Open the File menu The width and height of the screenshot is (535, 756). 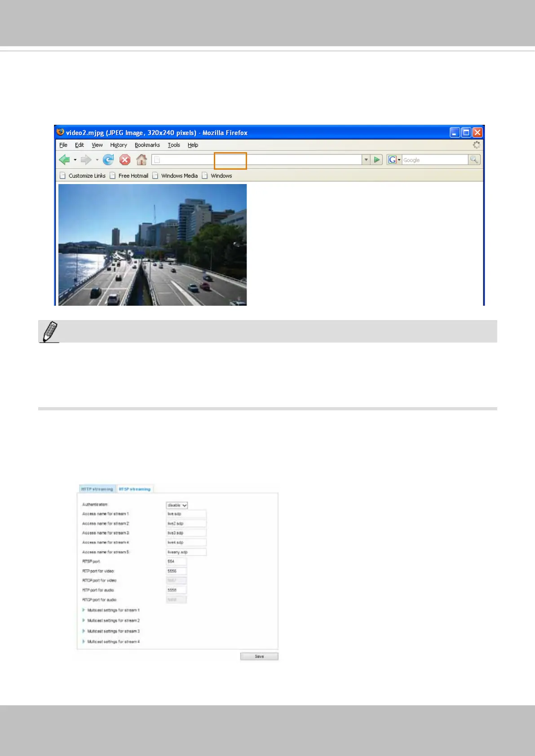[63, 145]
